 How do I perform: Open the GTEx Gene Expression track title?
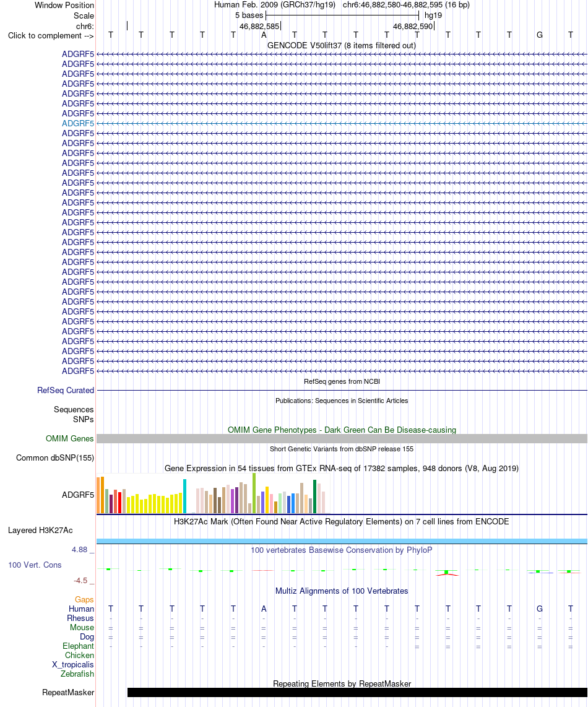coord(341,469)
